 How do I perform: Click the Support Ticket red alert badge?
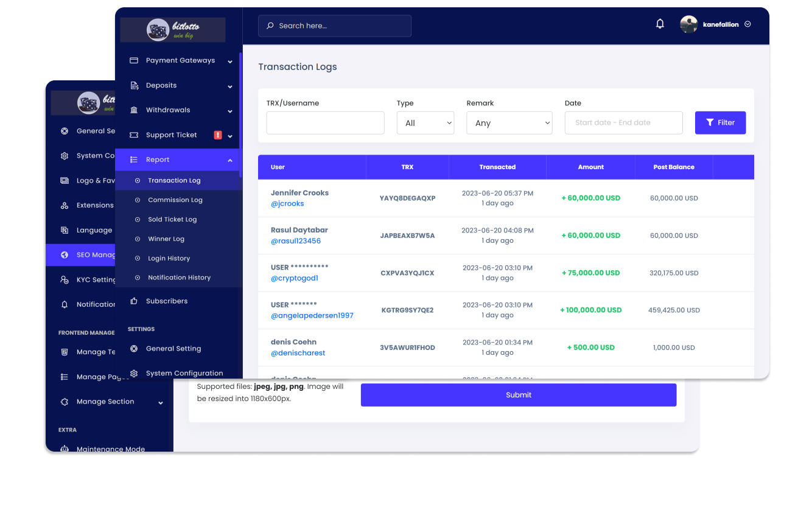[x=218, y=135]
